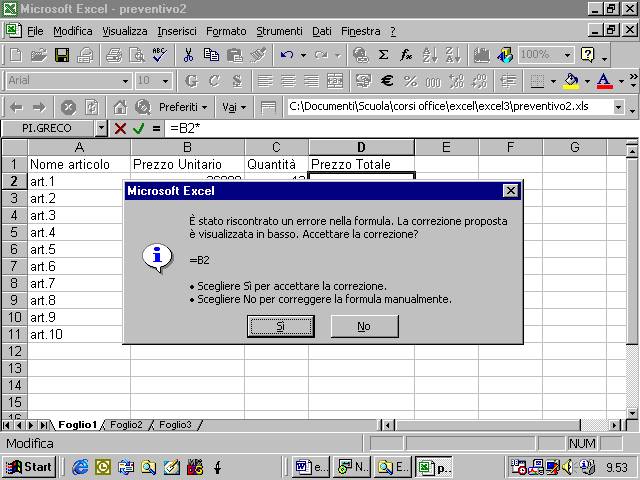Close the Microsoft Excel error dialog
Image resolution: width=640 pixels, height=480 pixels.
510,191
